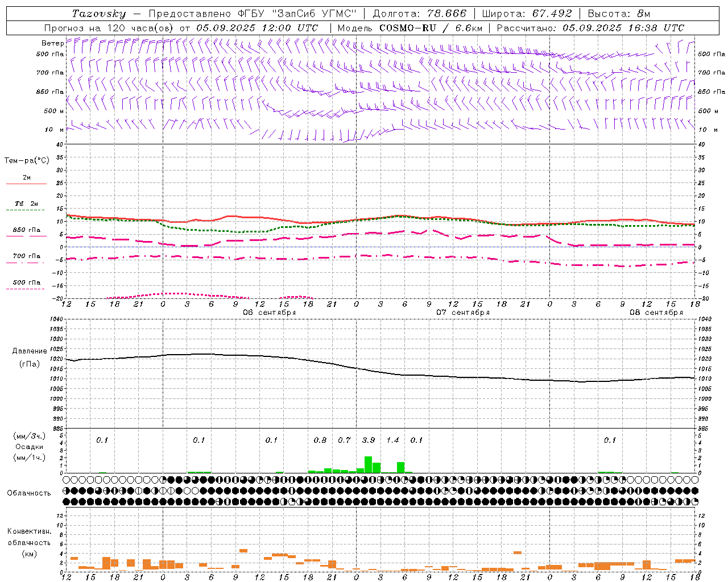Click the "Td 2м" dew point legend entry
This screenshot has height=582, width=728.
[x=27, y=203]
